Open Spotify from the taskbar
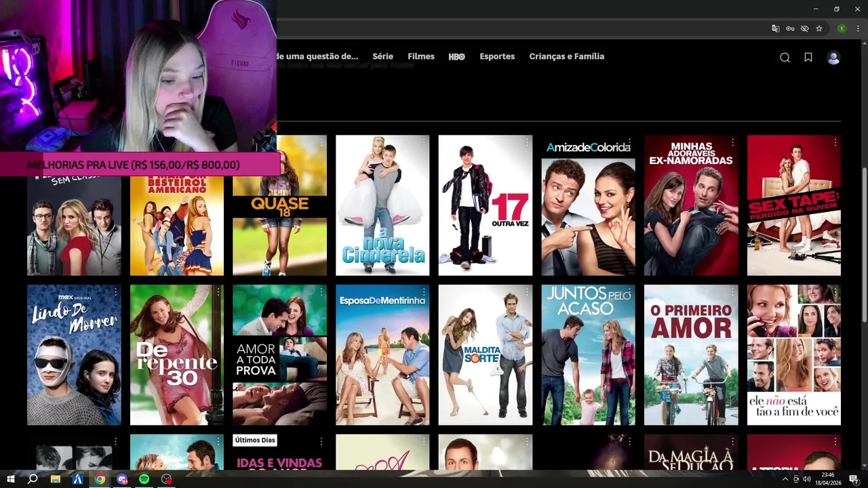The height and width of the screenshot is (488, 868). click(x=144, y=479)
